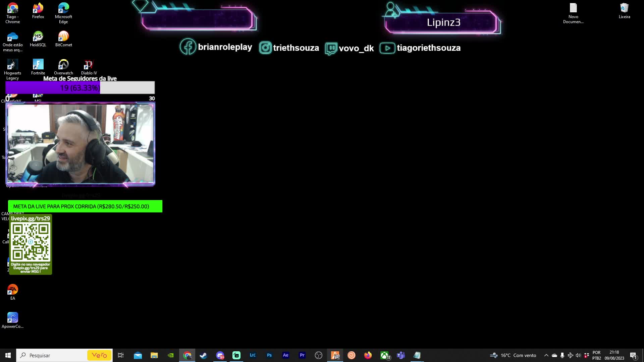Select ApowerCo... desktop shortcut

point(12,320)
